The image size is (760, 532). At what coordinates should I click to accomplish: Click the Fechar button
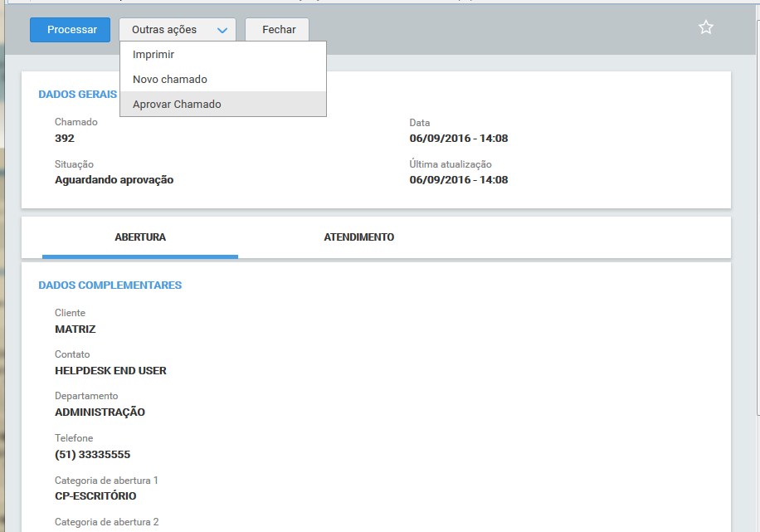pos(276,29)
